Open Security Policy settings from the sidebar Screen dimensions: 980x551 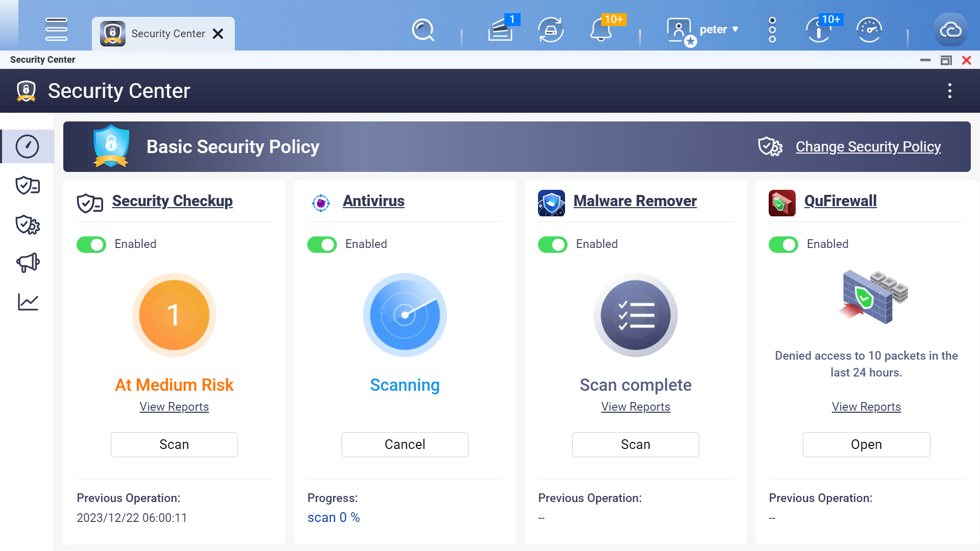coord(27,224)
